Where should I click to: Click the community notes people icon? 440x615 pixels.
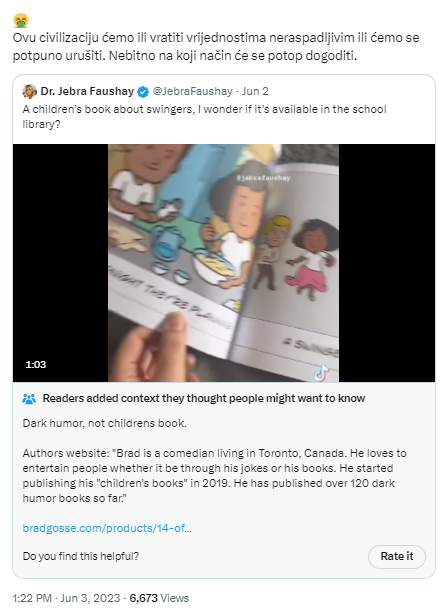(x=29, y=398)
